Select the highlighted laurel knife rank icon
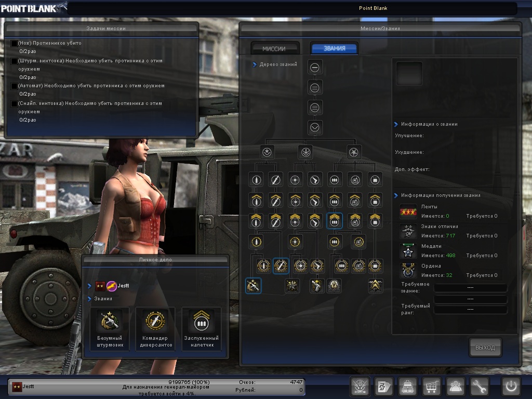 [x=281, y=265]
